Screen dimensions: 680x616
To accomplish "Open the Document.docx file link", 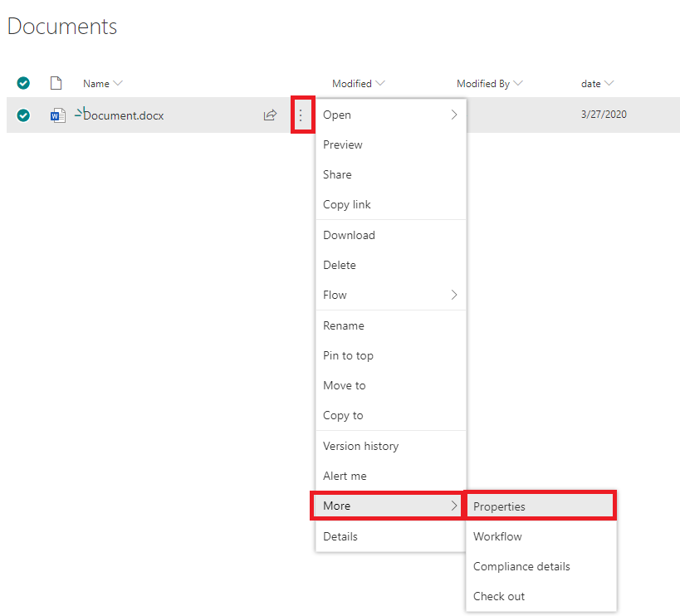I will click(124, 115).
